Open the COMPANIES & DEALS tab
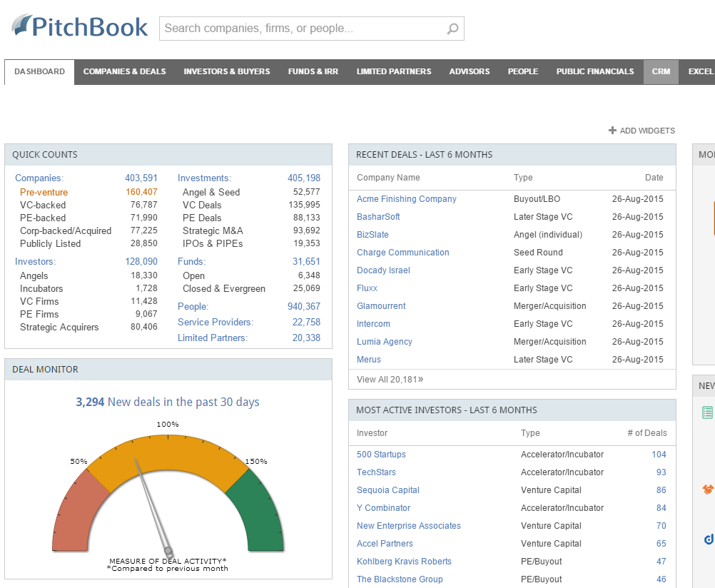The width and height of the screenshot is (715, 588). coord(124,71)
